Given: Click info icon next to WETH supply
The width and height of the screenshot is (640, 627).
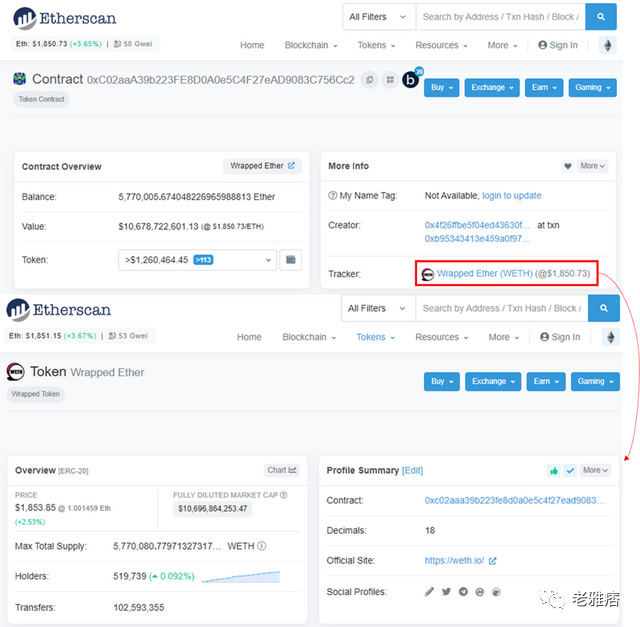Looking at the screenshot, I should (262, 546).
